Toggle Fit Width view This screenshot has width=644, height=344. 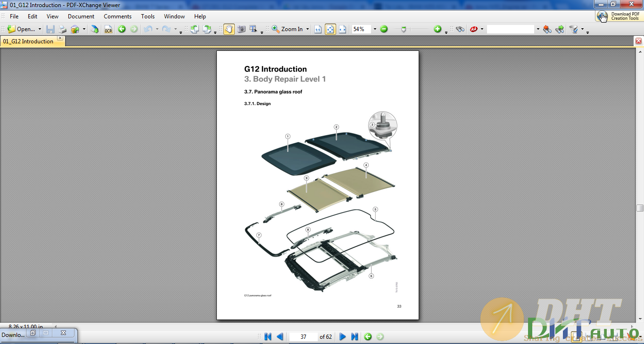(x=342, y=29)
